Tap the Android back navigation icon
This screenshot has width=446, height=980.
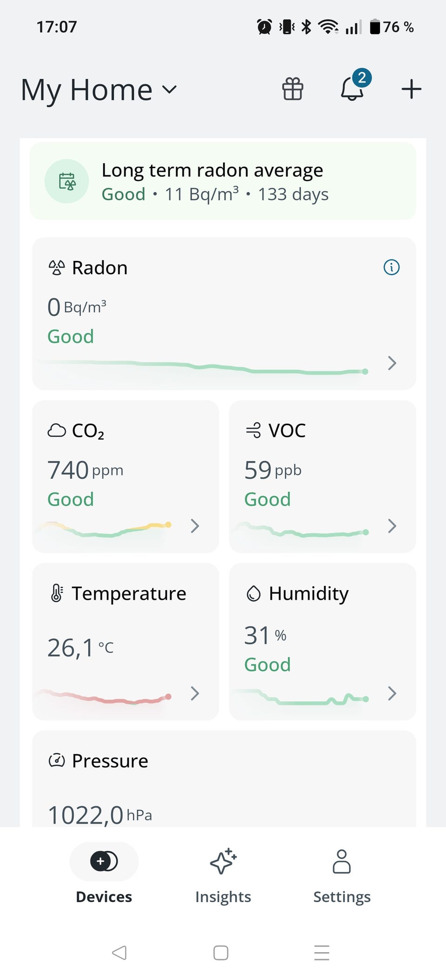[119, 953]
